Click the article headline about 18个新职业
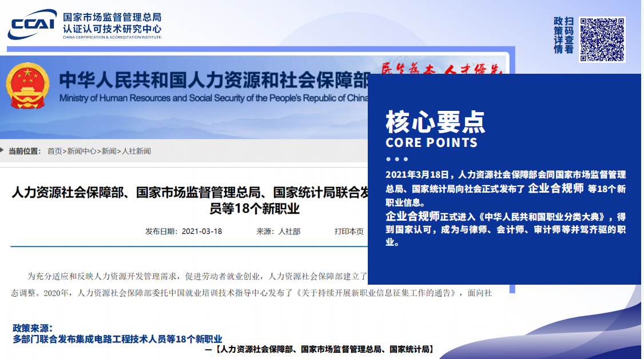644x359 pixels. (x=191, y=200)
